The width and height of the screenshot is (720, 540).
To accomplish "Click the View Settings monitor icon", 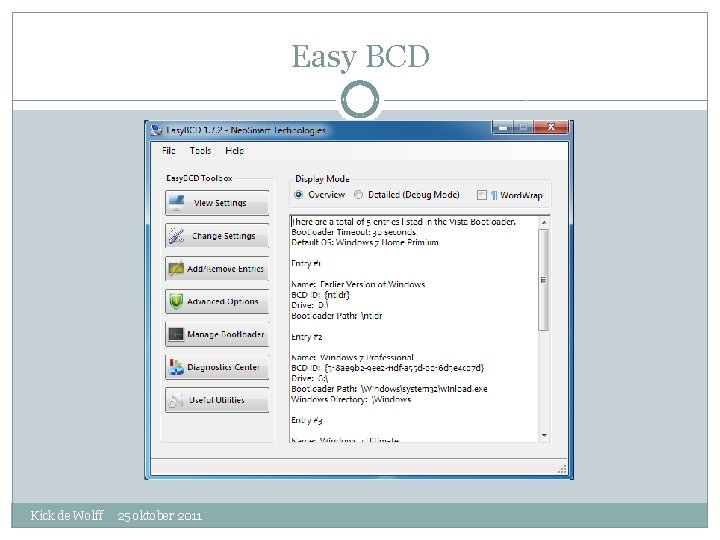I will [x=176, y=202].
